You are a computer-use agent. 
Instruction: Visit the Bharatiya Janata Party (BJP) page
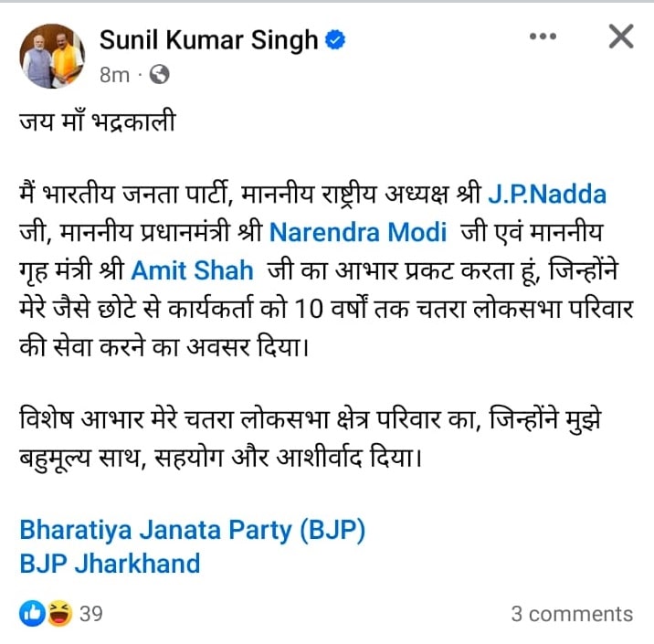pyautogui.click(x=192, y=530)
